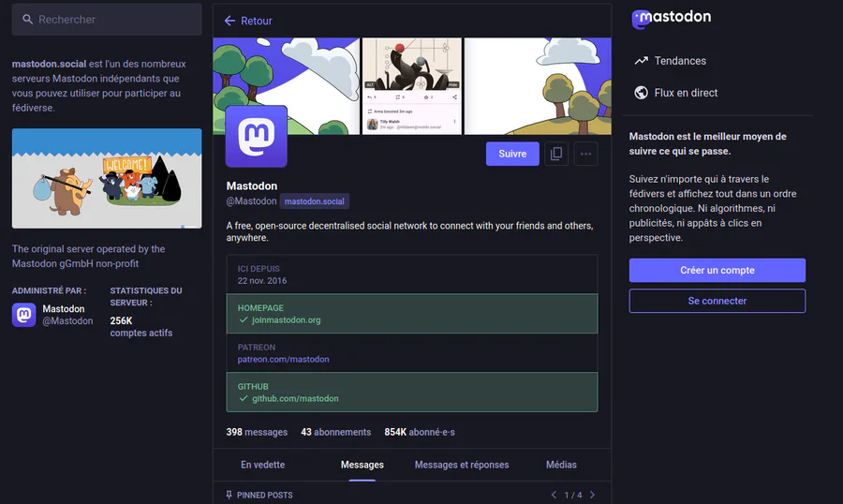Open the three-dots more options menu
Image resolution: width=843 pixels, height=504 pixels.
click(586, 154)
